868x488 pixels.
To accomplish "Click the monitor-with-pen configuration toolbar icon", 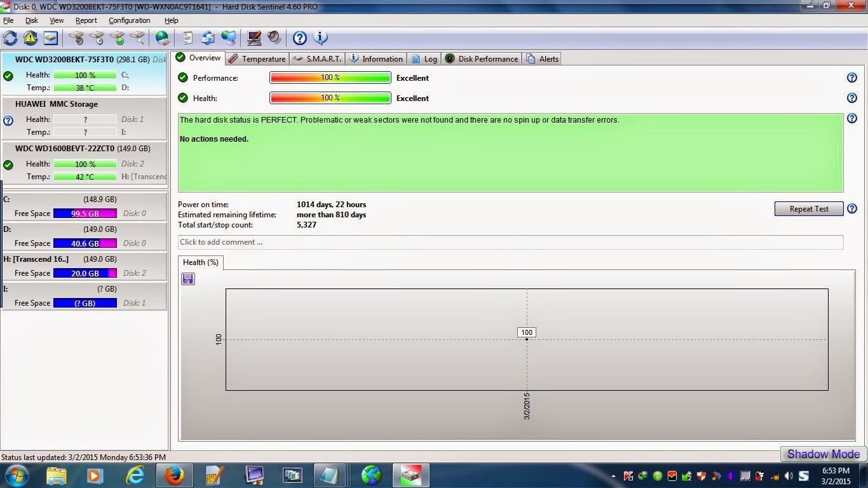I will click(x=254, y=38).
